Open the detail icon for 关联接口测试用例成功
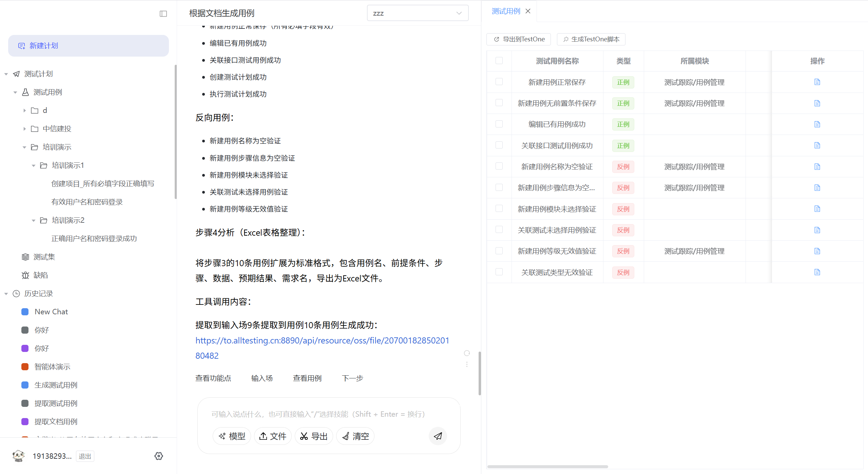868x474 pixels. pyautogui.click(x=817, y=145)
